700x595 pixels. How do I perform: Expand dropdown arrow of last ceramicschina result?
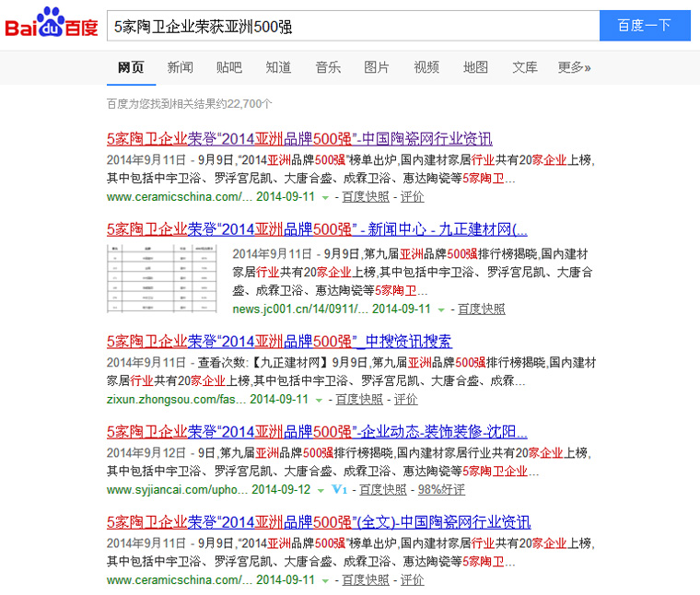[325, 580]
